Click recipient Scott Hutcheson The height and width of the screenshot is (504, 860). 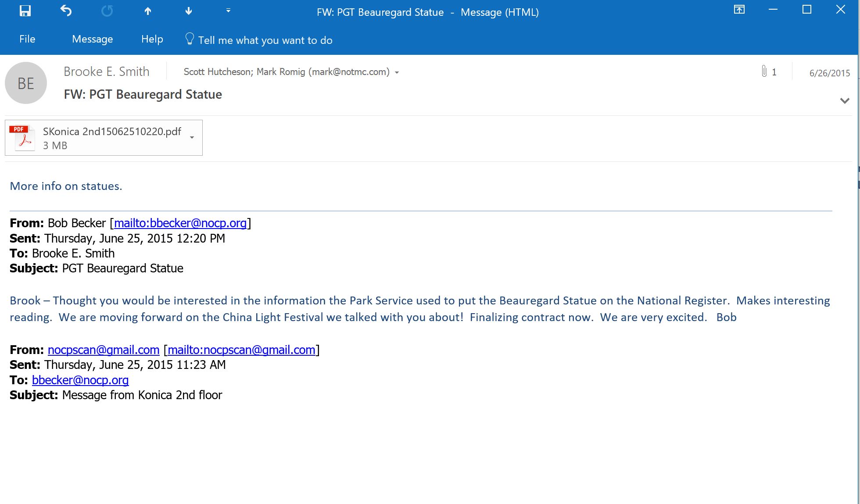[217, 72]
